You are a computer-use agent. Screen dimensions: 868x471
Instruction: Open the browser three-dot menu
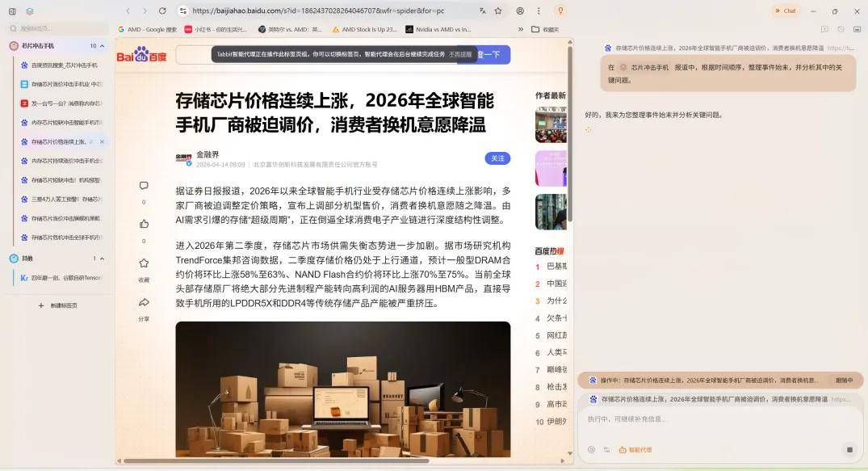539,11
